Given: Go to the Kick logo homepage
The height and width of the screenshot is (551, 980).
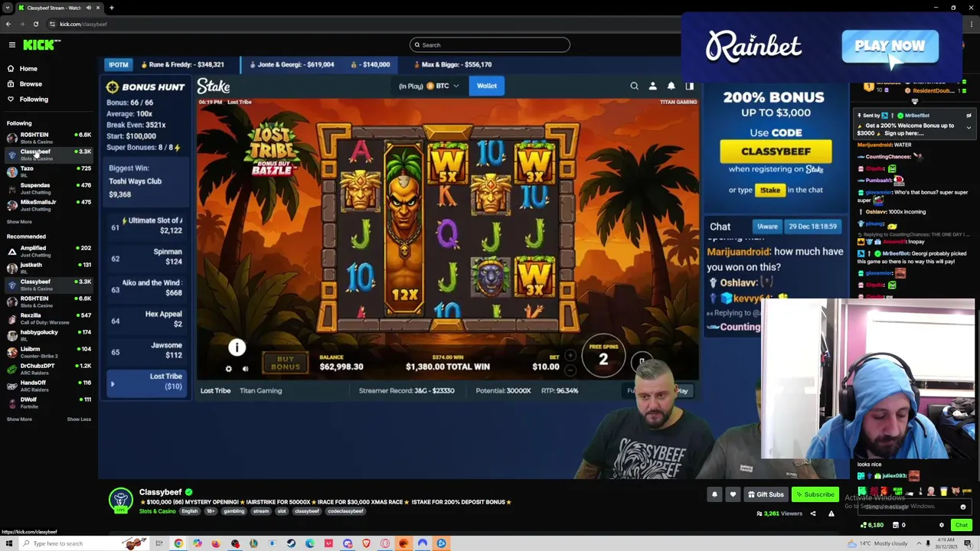Looking at the screenshot, I should [x=38, y=45].
